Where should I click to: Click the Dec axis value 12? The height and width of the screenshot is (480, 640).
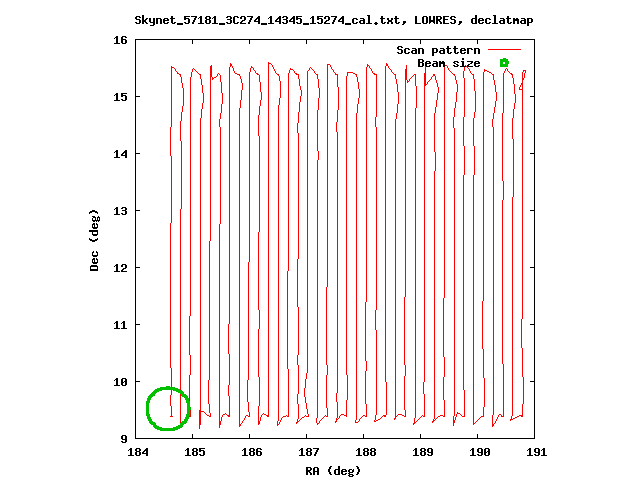[120, 268]
